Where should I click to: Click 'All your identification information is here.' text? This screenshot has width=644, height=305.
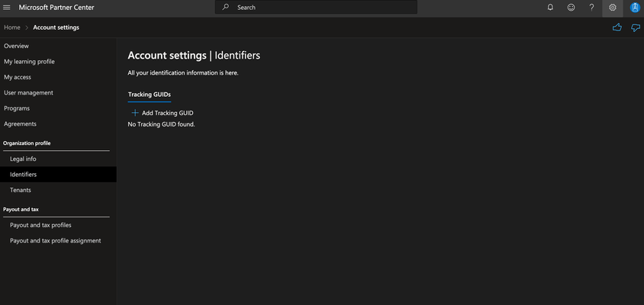[183, 73]
